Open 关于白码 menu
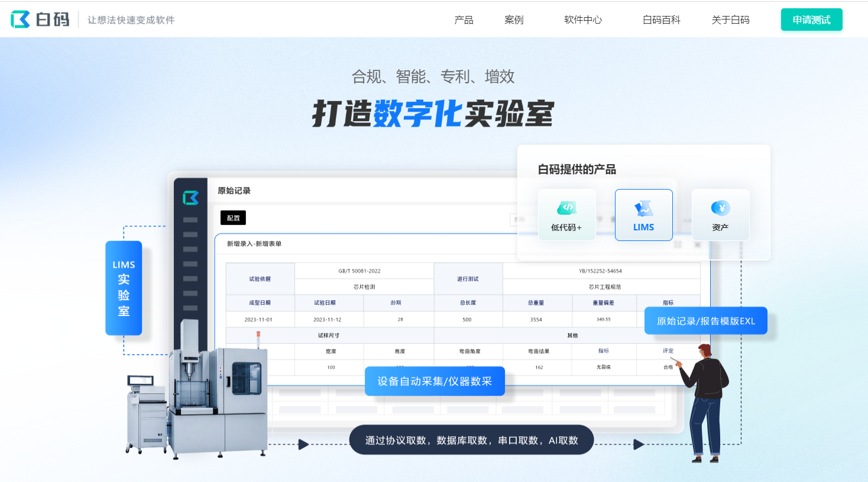This screenshot has height=482, width=868. click(x=730, y=20)
